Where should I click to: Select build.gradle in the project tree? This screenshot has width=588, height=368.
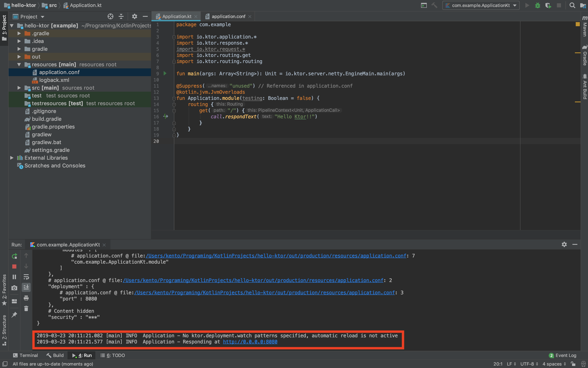[46, 119]
